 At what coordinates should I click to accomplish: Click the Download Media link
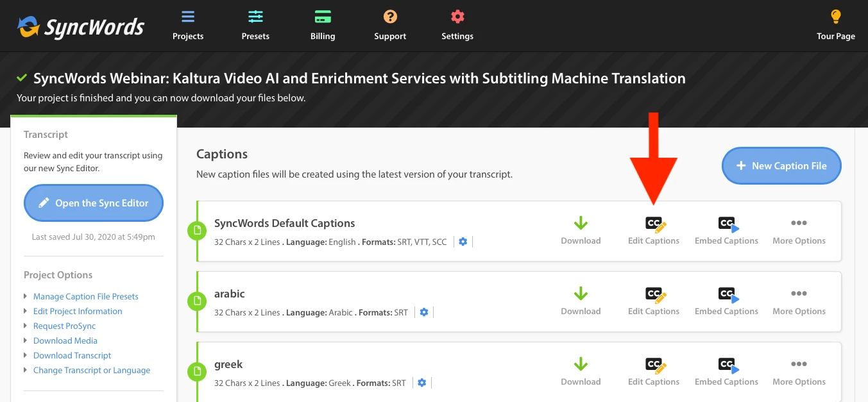click(x=65, y=340)
